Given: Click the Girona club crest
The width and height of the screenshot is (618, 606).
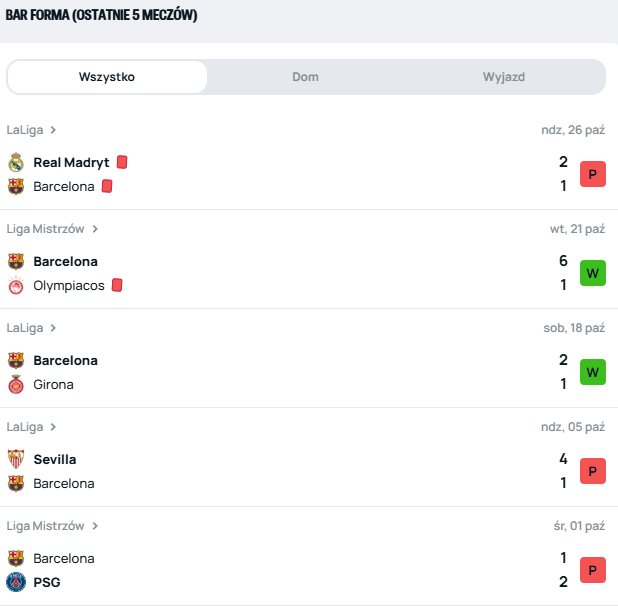Looking at the screenshot, I should 15,384.
